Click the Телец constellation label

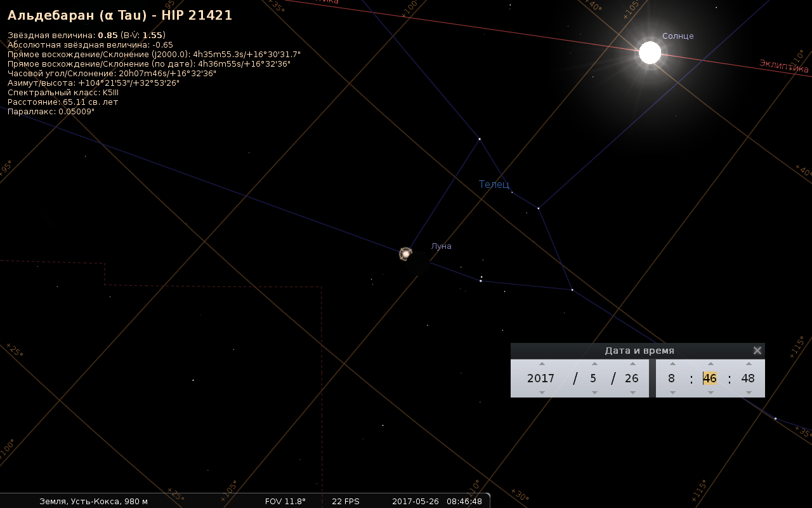click(494, 184)
